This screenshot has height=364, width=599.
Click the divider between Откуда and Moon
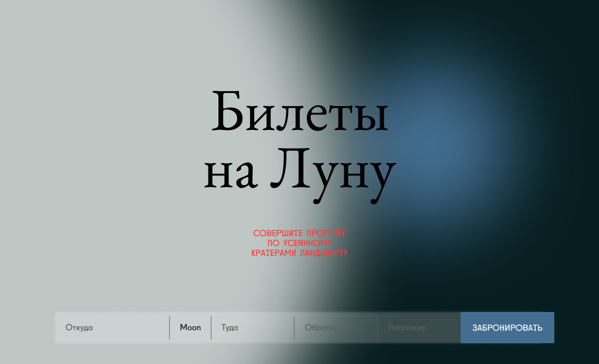point(170,328)
